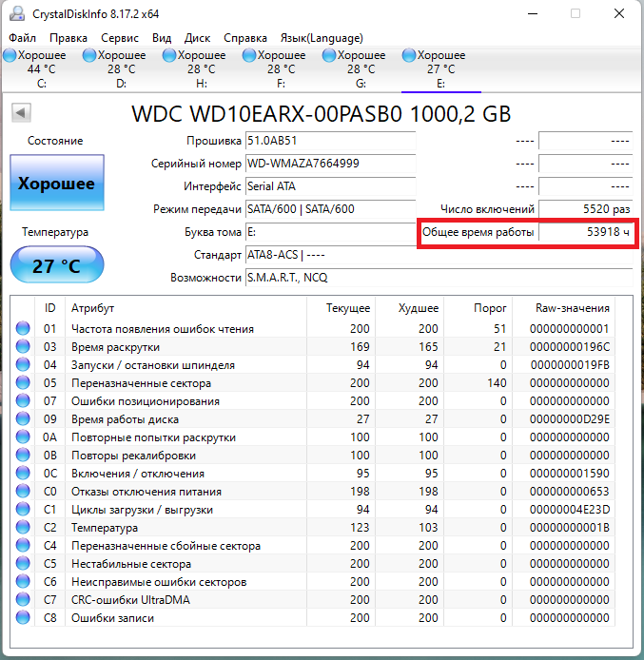Click status orb for attribute C5 unstable sectors
This screenshot has width=644, height=660.
pyautogui.click(x=23, y=564)
